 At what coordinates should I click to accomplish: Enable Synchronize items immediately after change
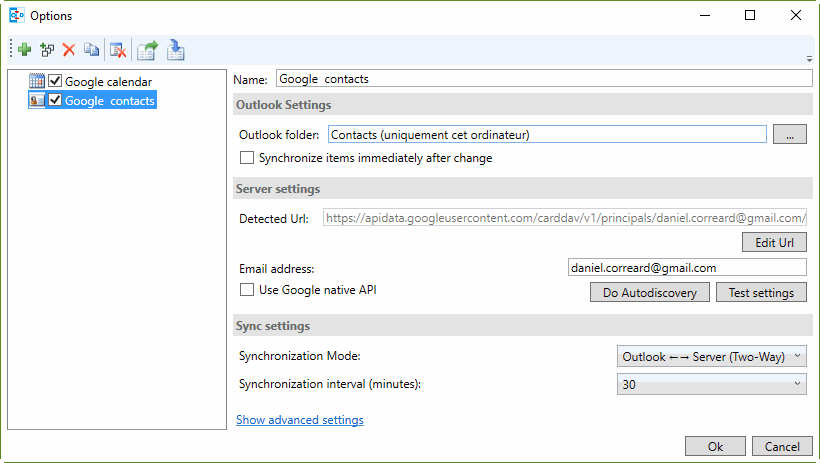click(247, 158)
